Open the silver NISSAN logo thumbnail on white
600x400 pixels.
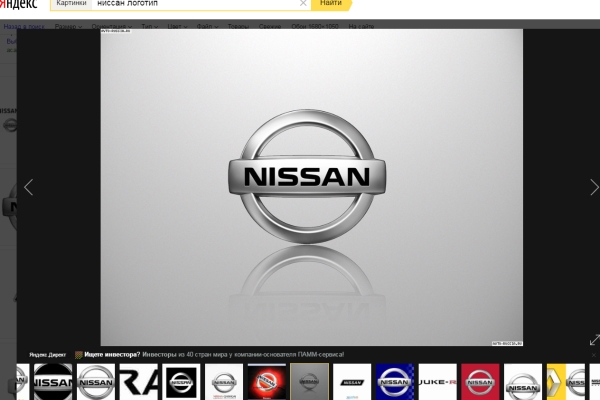[x=96, y=382]
